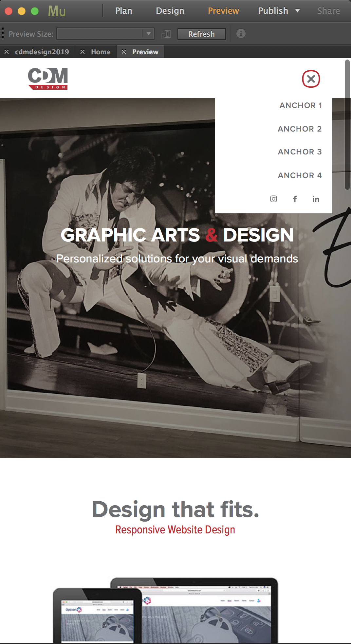
Task: Click the Refresh button
Action: click(x=201, y=34)
